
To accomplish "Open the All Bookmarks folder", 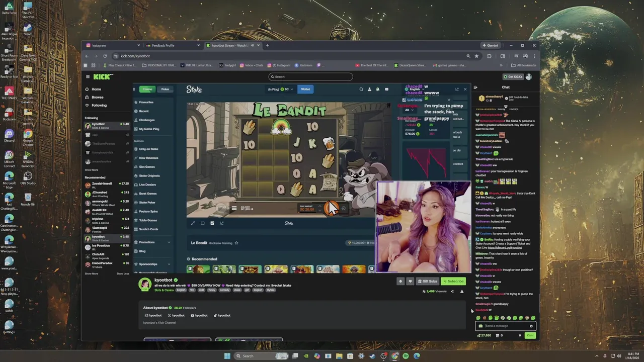I will pyautogui.click(x=524, y=65).
